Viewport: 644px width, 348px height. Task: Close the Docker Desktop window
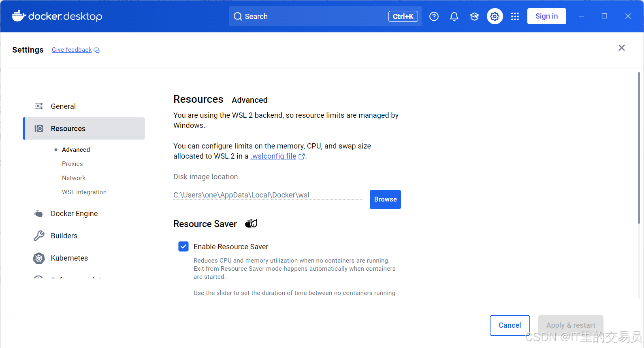tap(628, 16)
